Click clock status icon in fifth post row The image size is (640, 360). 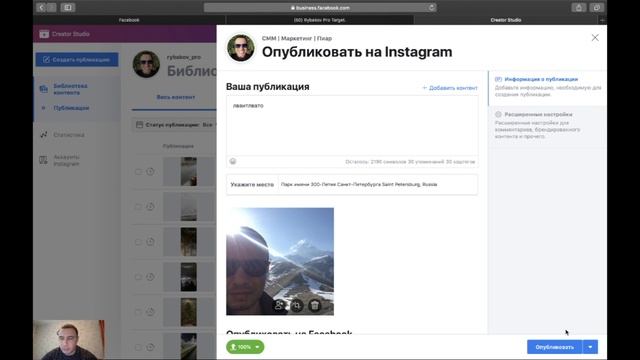point(150,312)
